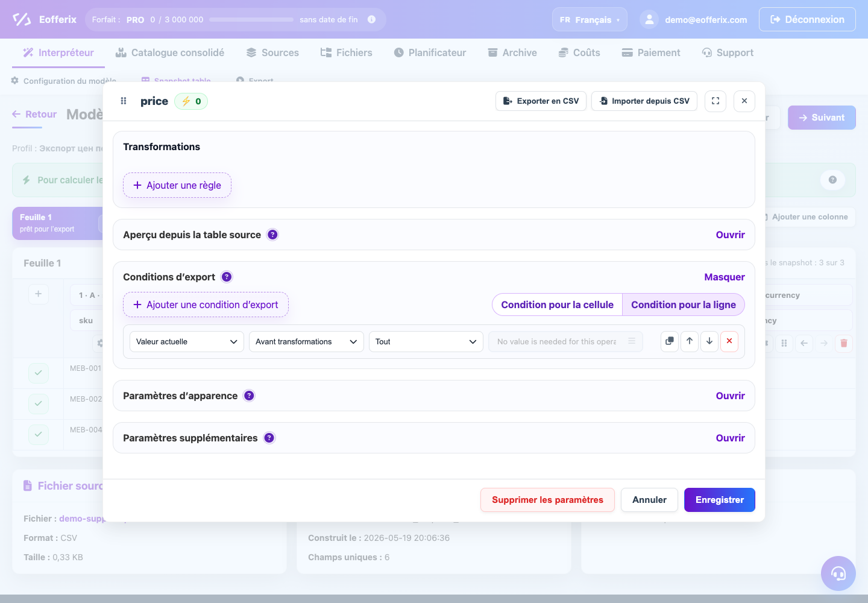Expand Paramètres supplémentaires section
868x603 pixels.
click(730, 438)
